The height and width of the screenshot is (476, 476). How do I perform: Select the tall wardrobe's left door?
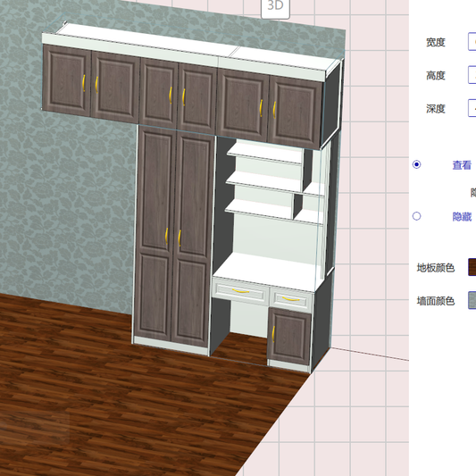[x=154, y=234]
